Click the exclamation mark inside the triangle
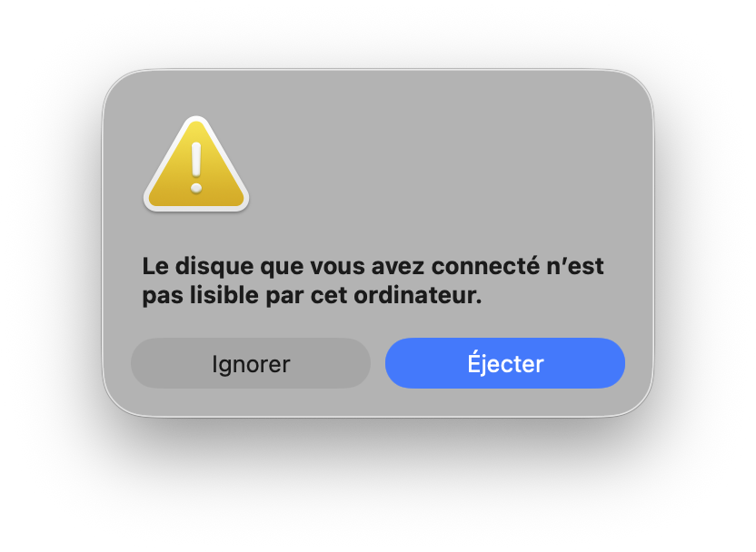The image size is (756, 552). coord(196,167)
